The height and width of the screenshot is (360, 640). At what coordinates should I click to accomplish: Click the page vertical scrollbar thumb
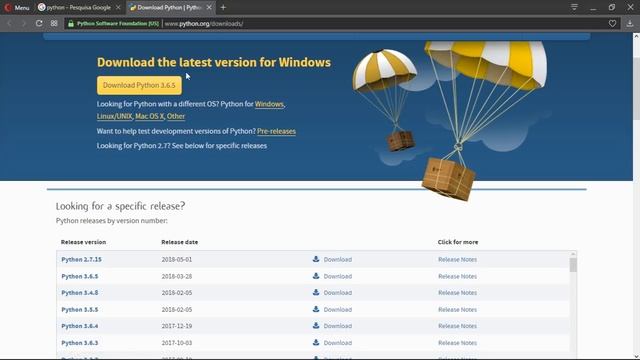point(636,88)
